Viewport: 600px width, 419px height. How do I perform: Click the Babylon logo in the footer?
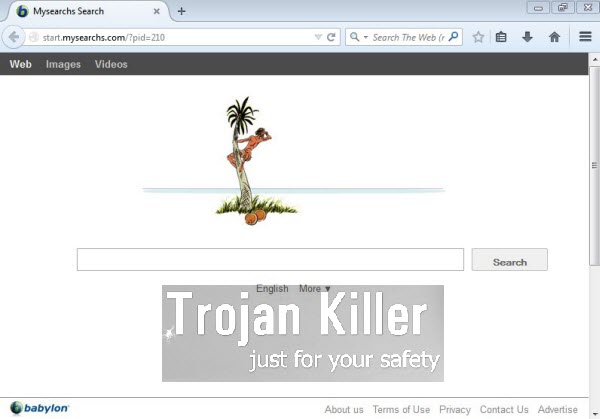pyautogui.click(x=40, y=408)
